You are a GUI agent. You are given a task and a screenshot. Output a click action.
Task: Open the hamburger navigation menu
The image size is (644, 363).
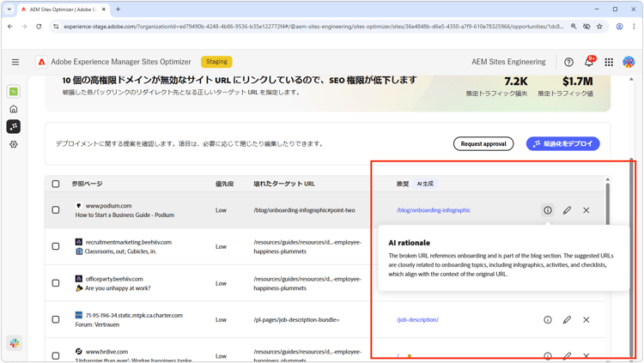tap(15, 62)
